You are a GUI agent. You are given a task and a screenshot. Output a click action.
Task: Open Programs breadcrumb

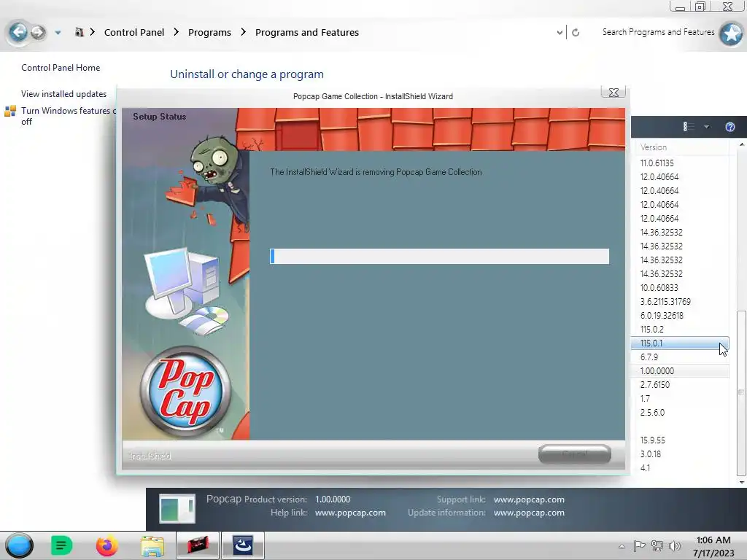click(209, 32)
